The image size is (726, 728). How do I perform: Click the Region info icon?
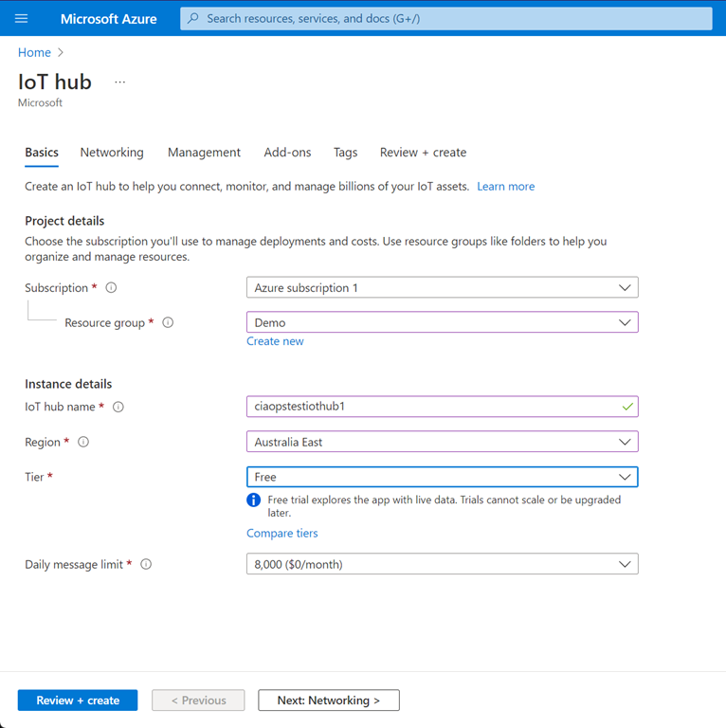83,443
